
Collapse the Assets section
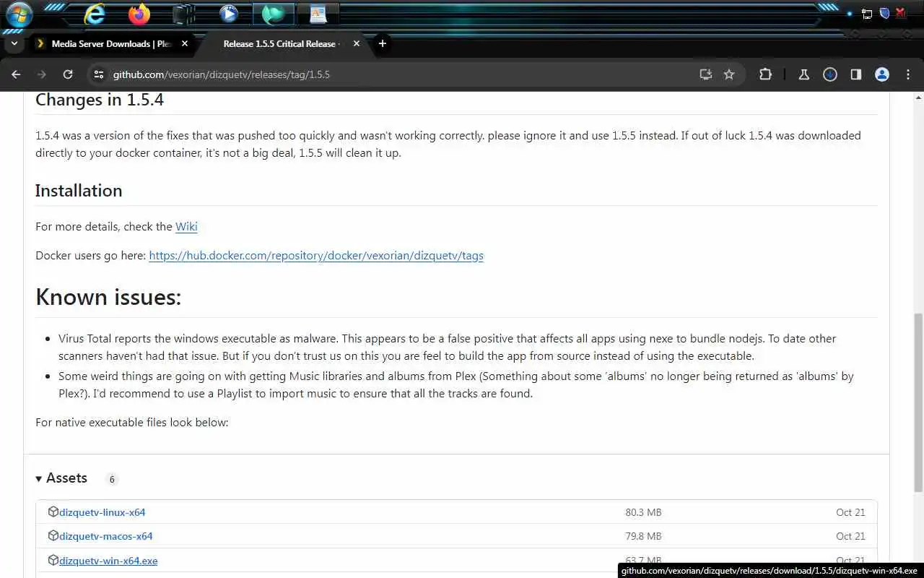click(61, 478)
